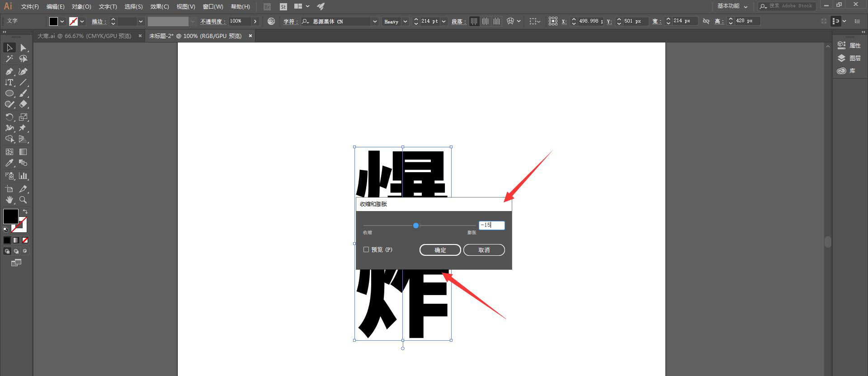Viewport: 868px width, 376px height.
Task: Set paint to None button
Action: pos(25,240)
